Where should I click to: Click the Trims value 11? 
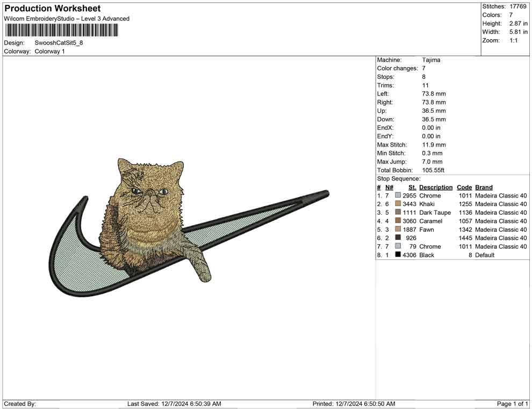(x=425, y=85)
